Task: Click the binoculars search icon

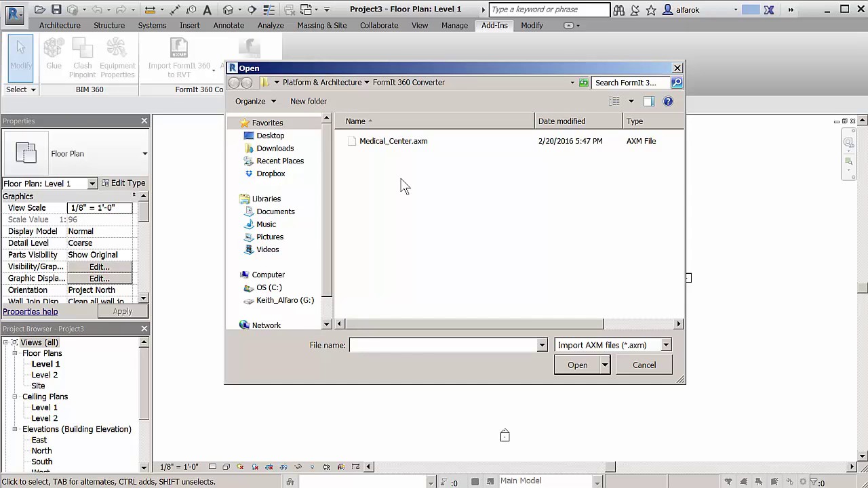Action: pos(618,9)
